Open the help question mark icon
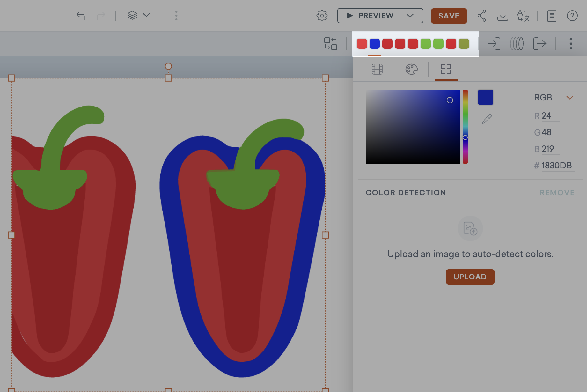This screenshot has width=587, height=392. click(x=572, y=16)
